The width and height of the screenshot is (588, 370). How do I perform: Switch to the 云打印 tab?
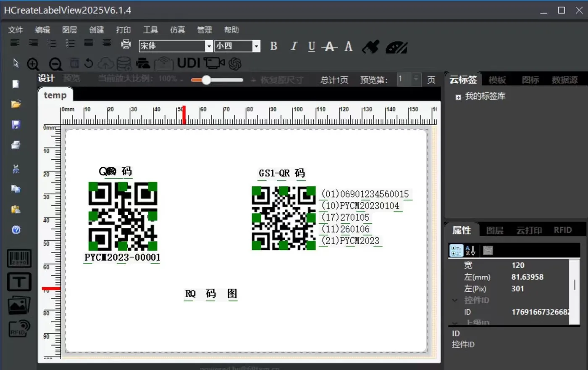point(529,230)
